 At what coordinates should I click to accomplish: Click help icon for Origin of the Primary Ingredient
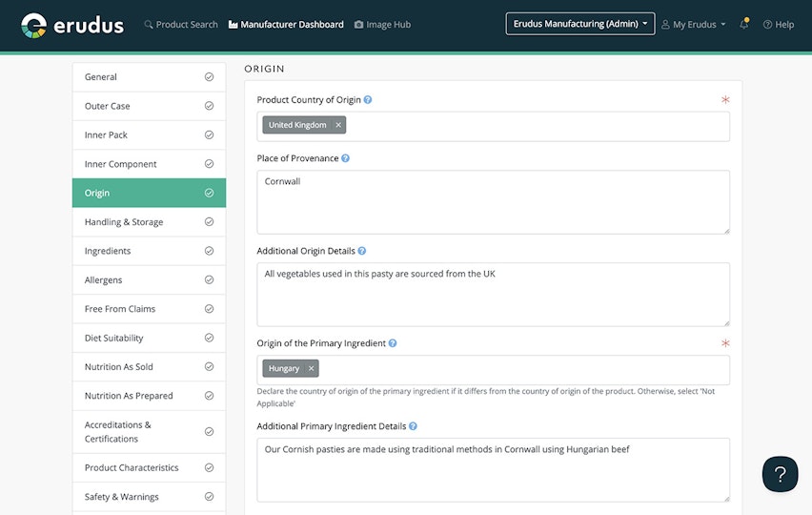(x=393, y=343)
